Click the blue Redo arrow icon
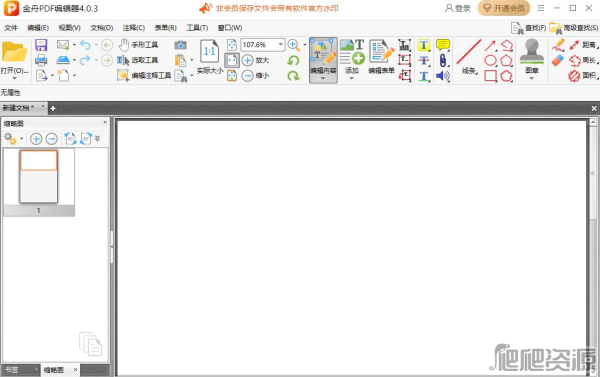 (x=85, y=60)
